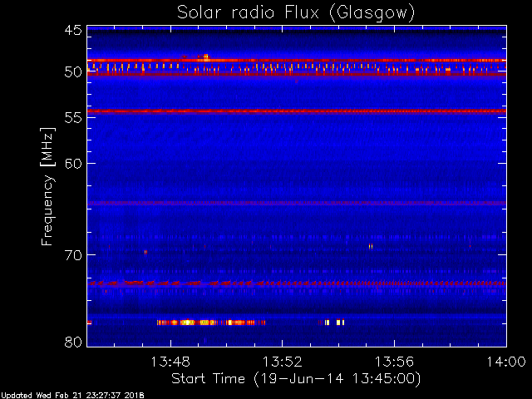Screen dimensions: 532x399
Task: Click the frequency tick label "55"
Action: [73, 117]
